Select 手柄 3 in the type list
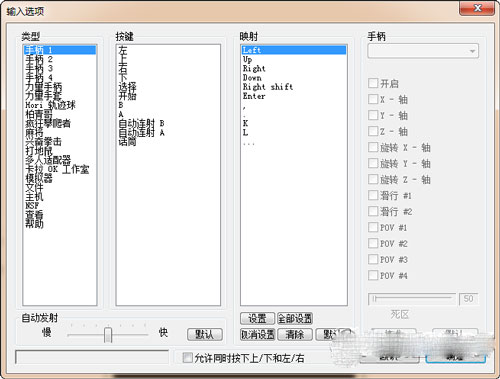The image size is (500, 379). tap(60, 68)
